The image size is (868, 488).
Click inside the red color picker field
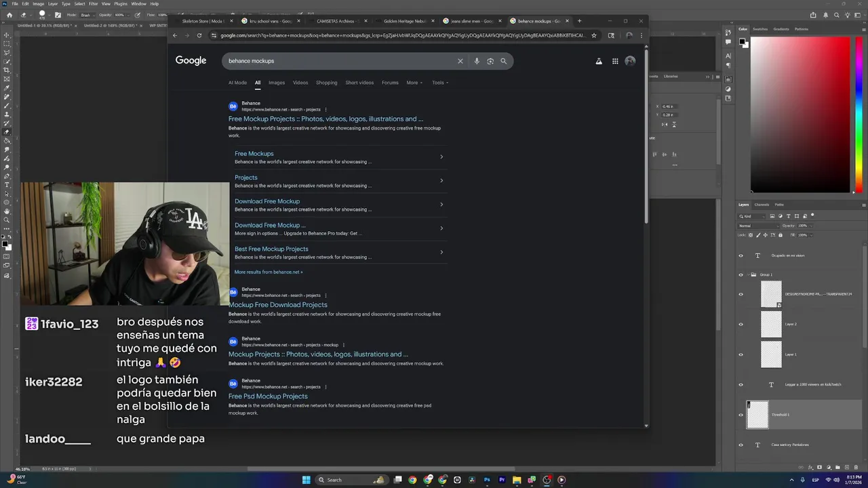(800, 114)
